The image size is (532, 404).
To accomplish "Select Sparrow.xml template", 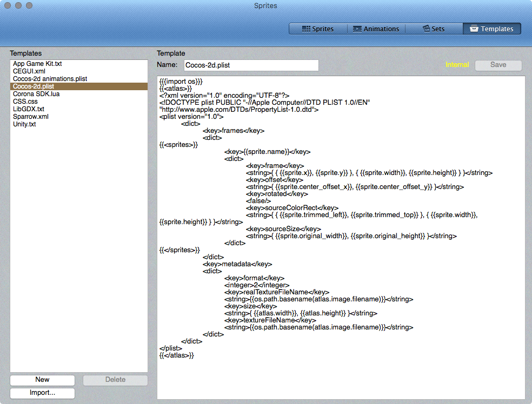I will point(79,117).
